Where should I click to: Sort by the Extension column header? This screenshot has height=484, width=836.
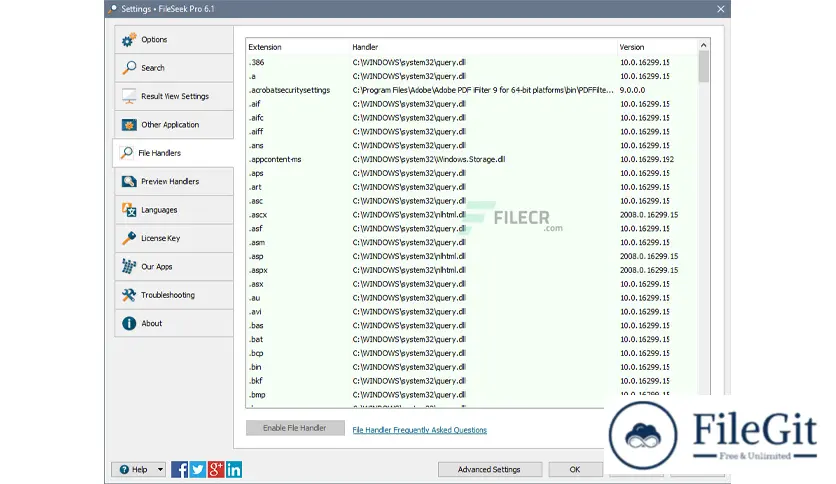pyautogui.click(x=297, y=47)
